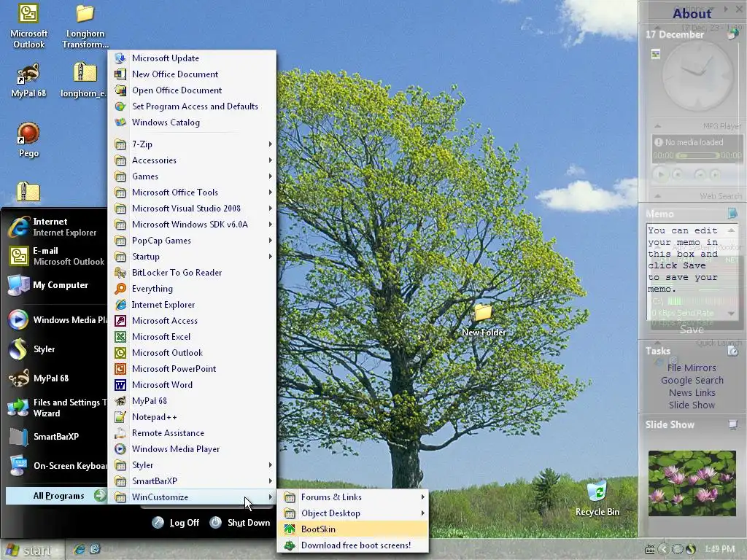Click File Mirrors link in Tasks
The width and height of the screenshot is (747, 560).
point(692,367)
